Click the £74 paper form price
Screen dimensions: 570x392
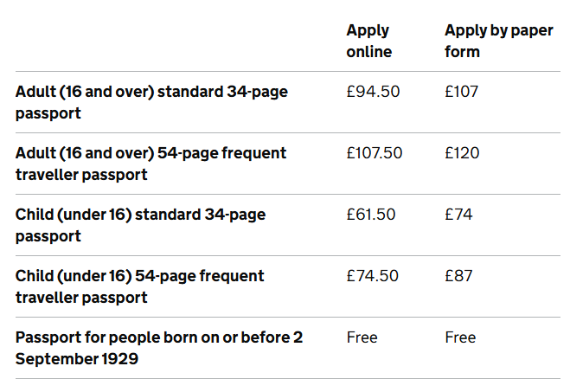458,215
